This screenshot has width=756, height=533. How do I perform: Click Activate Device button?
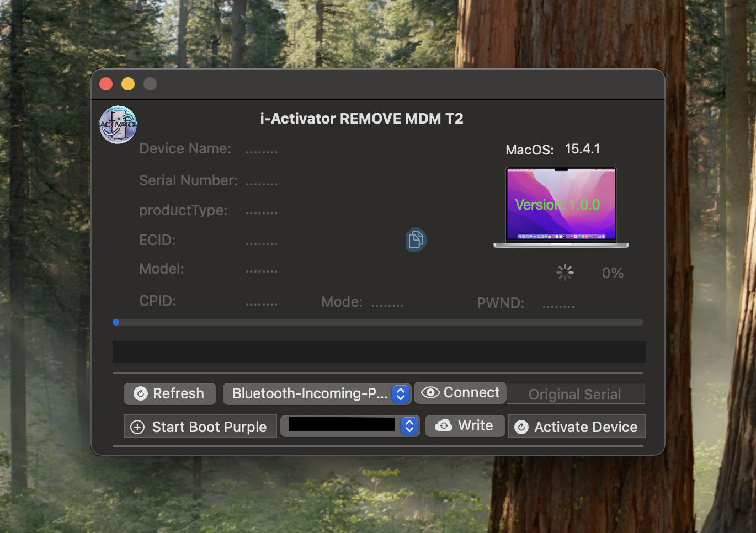coord(576,427)
